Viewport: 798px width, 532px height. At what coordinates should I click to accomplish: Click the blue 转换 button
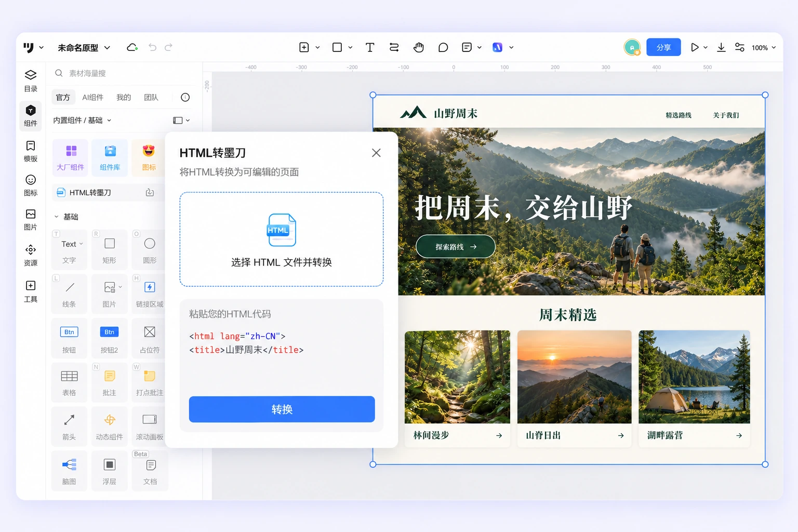(282, 409)
